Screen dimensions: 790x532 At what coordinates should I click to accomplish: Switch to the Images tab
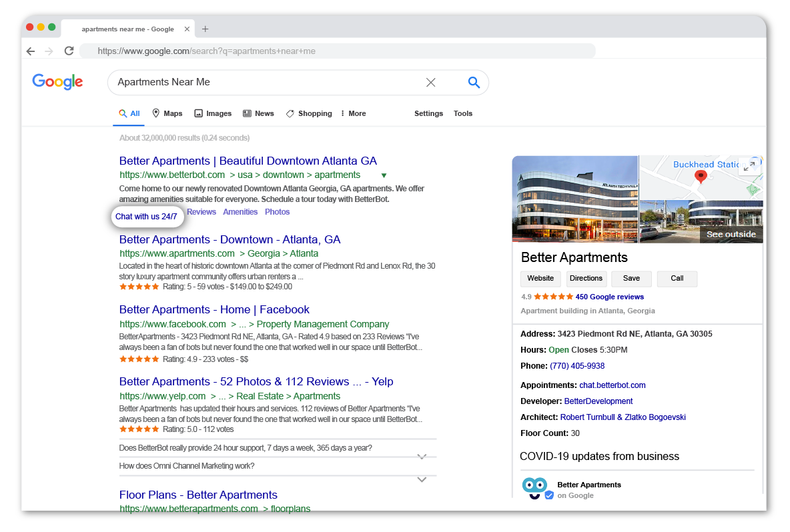coord(213,114)
